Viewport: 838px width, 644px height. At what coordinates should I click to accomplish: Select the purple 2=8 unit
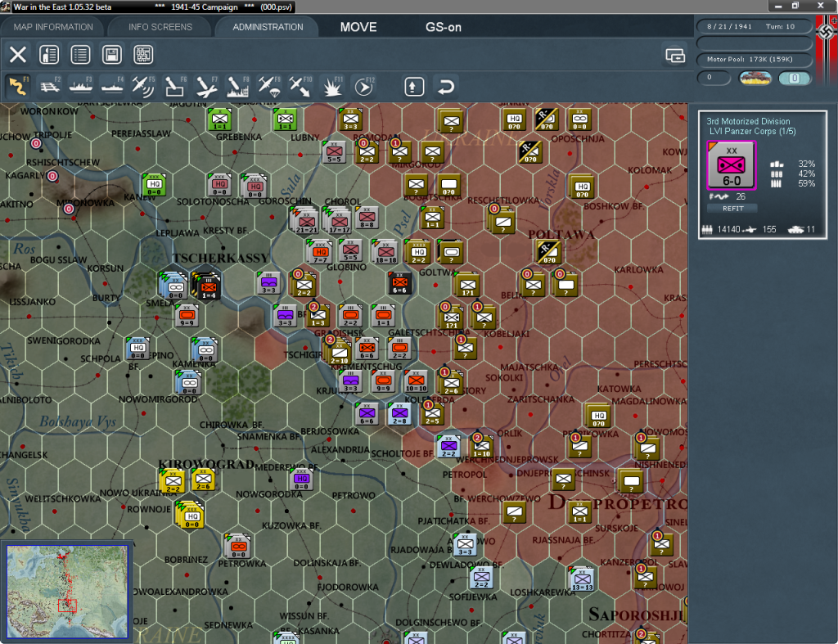coord(399,414)
